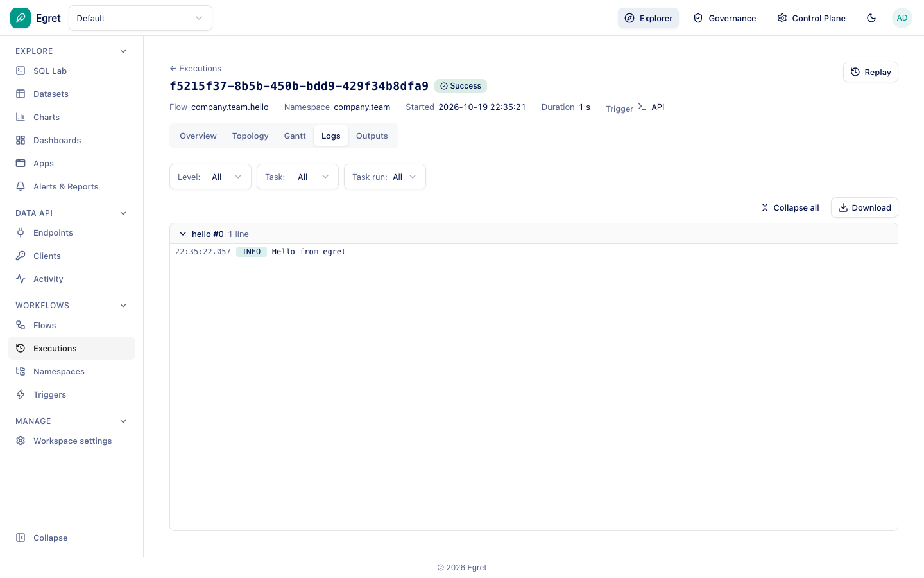Toggle dark mode with the moon icon
The width and height of the screenshot is (924, 578).
(871, 18)
